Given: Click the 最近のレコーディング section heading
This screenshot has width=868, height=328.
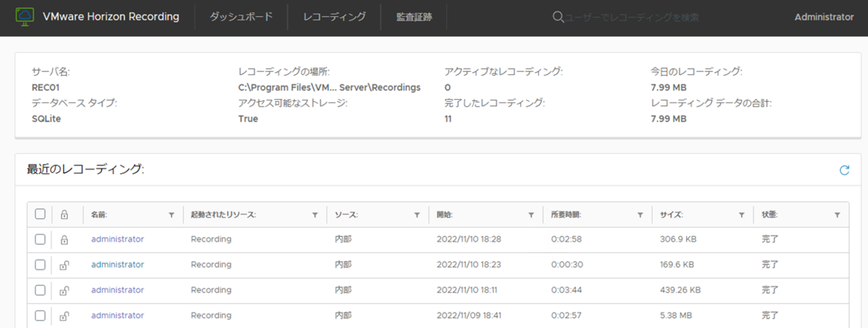Looking at the screenshot, I should pos(86,170).
